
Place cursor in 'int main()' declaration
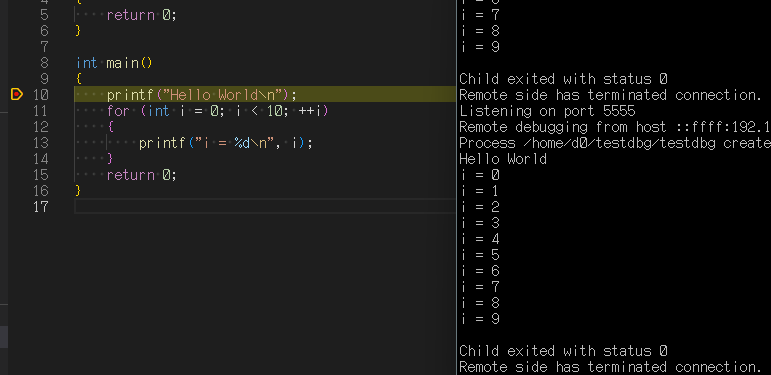114,63
